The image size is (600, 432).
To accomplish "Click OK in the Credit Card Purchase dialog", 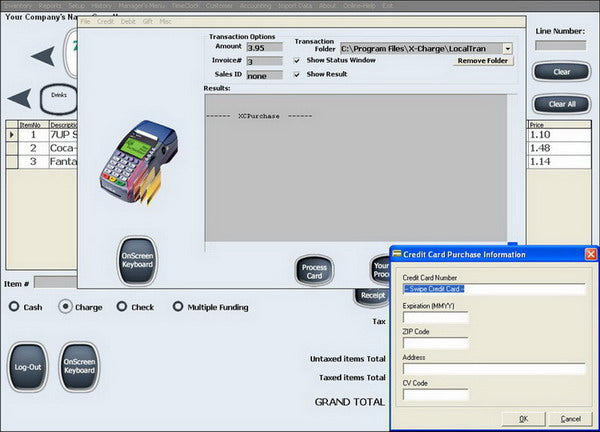I will (x=523, y=419).
